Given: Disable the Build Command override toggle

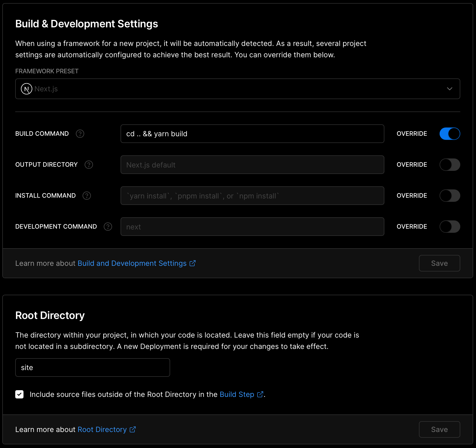Looking at the screenshot, I should pos(450,134).
